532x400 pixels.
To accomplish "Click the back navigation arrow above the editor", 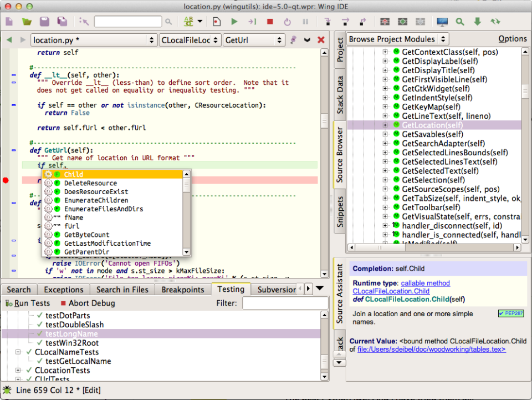I will (x=9, y=39).
